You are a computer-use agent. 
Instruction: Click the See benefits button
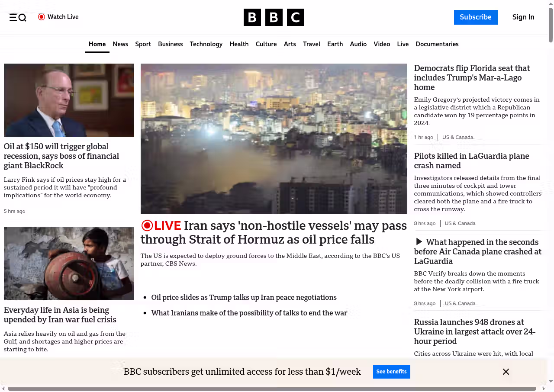[x=391, y=372]
